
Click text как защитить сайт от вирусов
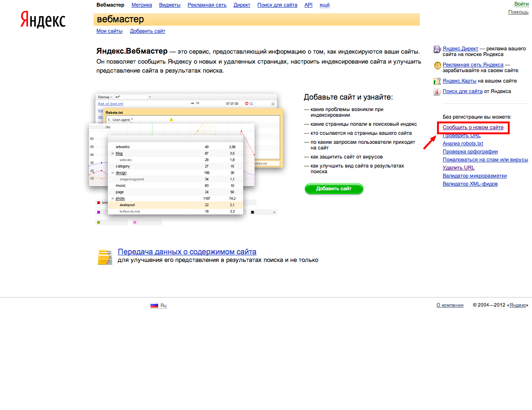point(347,157)
